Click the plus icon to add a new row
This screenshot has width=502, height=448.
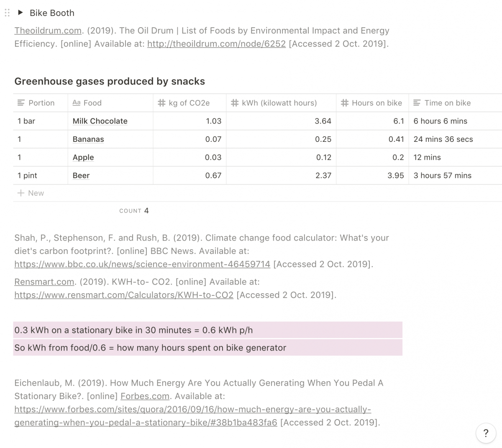point(21,193)
